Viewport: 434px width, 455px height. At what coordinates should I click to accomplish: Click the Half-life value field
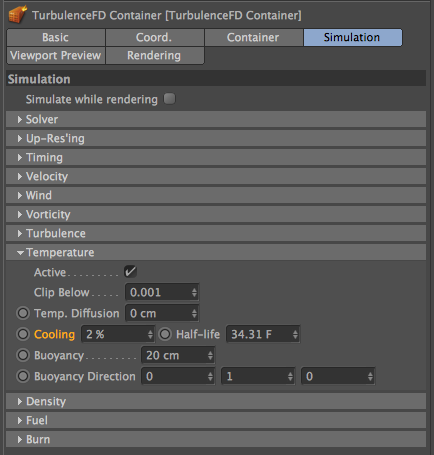263,334
